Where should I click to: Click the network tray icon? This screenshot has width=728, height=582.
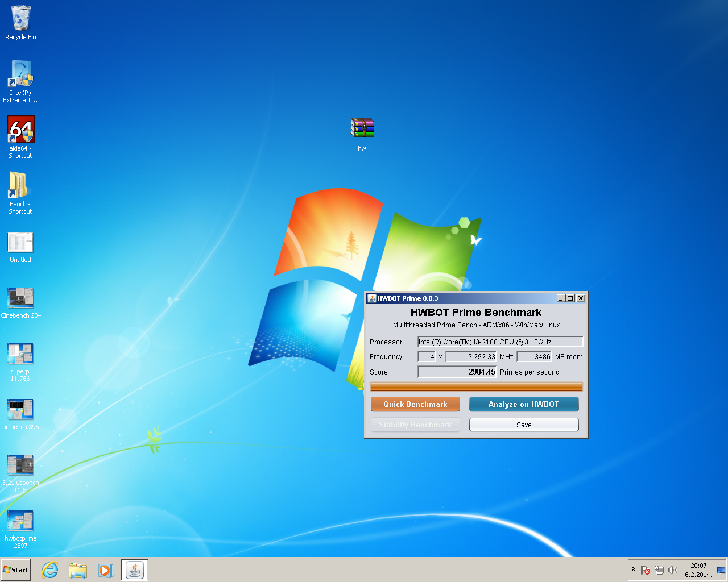[x=659, y=570]
